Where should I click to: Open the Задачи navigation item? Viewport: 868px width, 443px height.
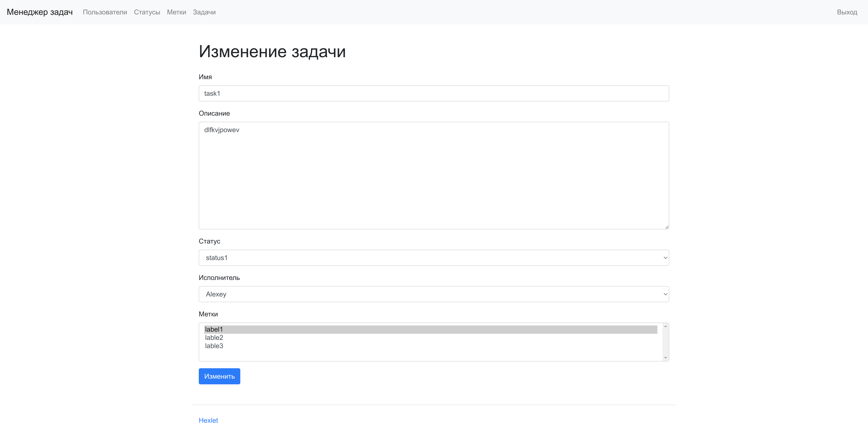(x=204, y=12)
